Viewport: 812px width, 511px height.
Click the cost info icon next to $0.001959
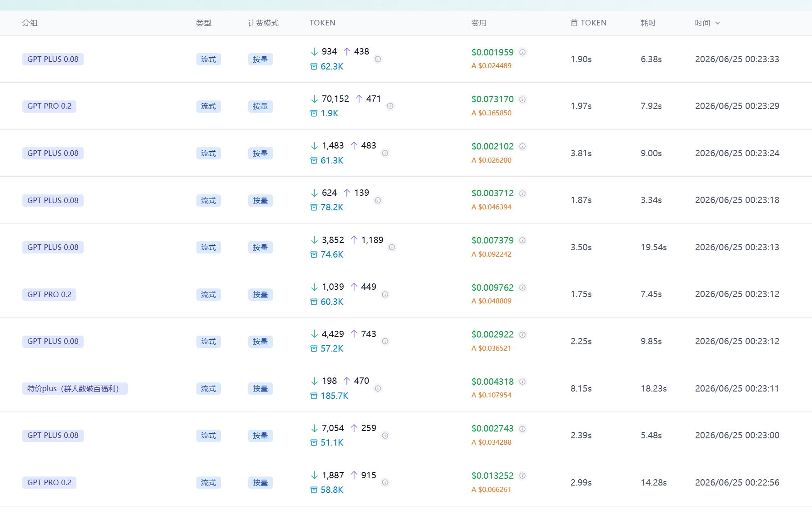tap(522, 52)
